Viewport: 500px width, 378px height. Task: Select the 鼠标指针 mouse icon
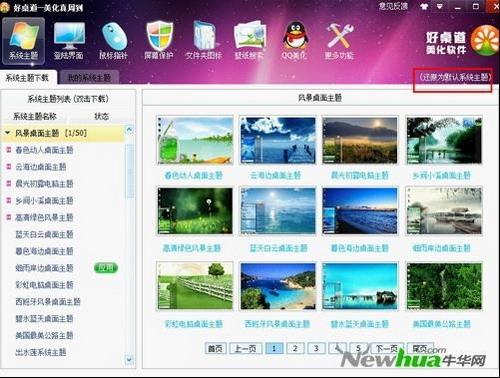coord(114,41)
